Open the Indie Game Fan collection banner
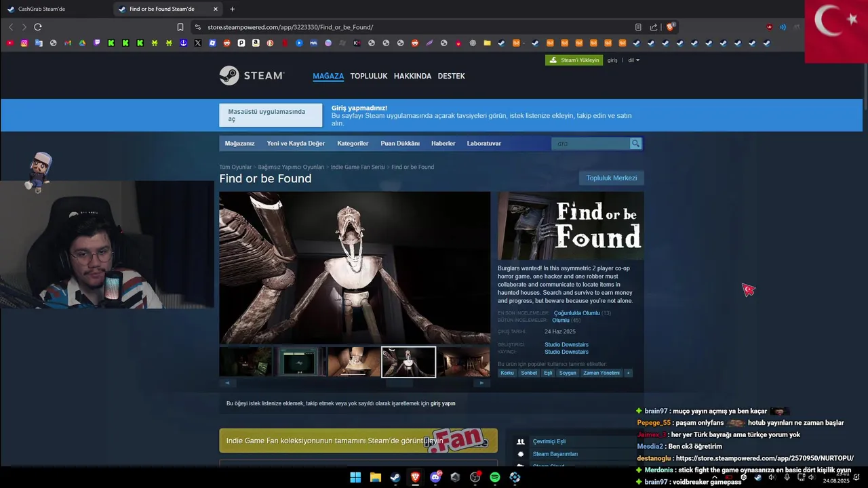 click(x=358, y=441)
